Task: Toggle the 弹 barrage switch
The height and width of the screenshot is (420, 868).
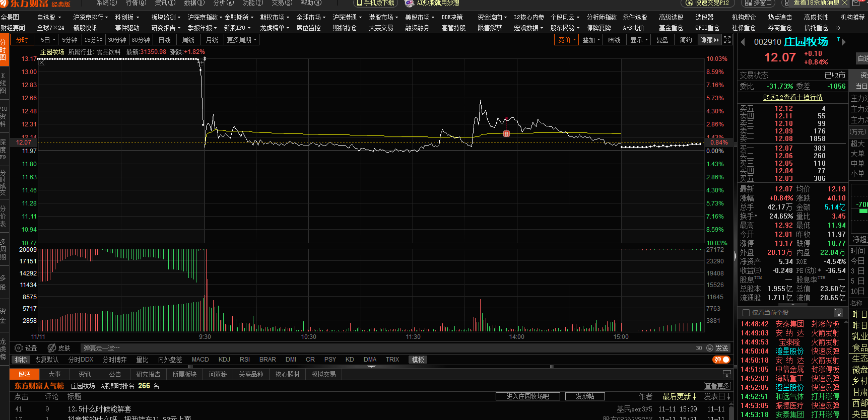Action: point(722,360)
